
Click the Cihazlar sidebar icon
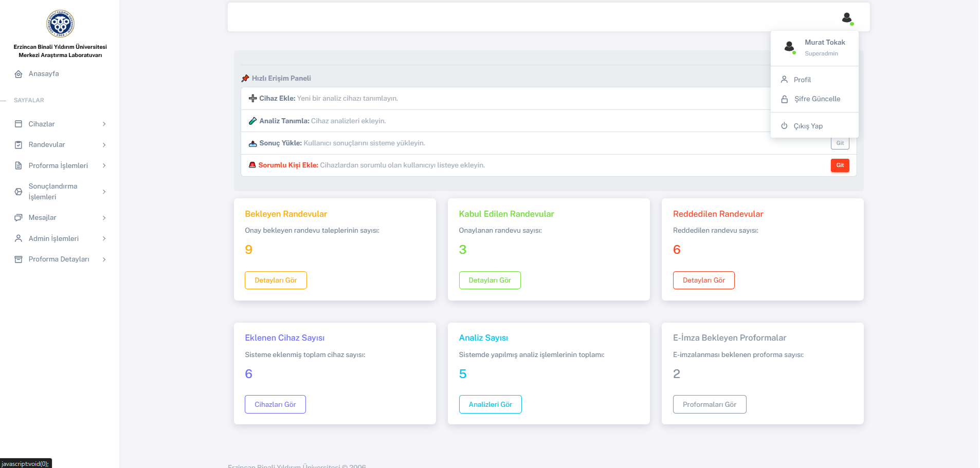[x=19, y=124]
